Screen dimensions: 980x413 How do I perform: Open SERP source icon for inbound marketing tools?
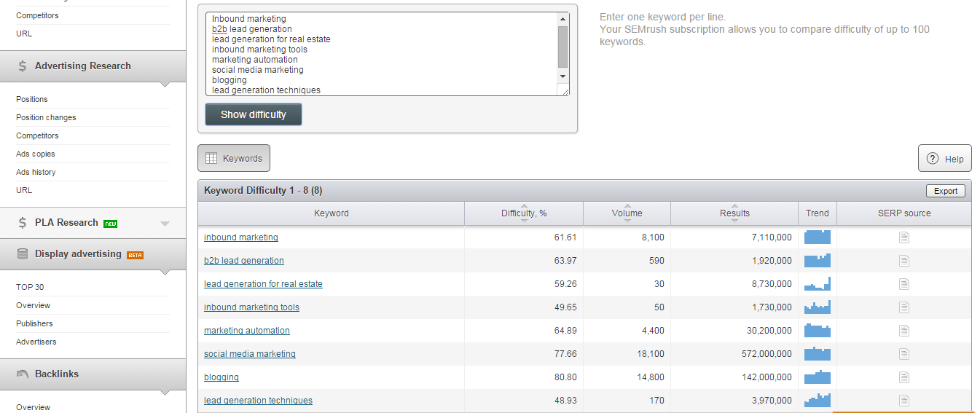pos(903,307)
